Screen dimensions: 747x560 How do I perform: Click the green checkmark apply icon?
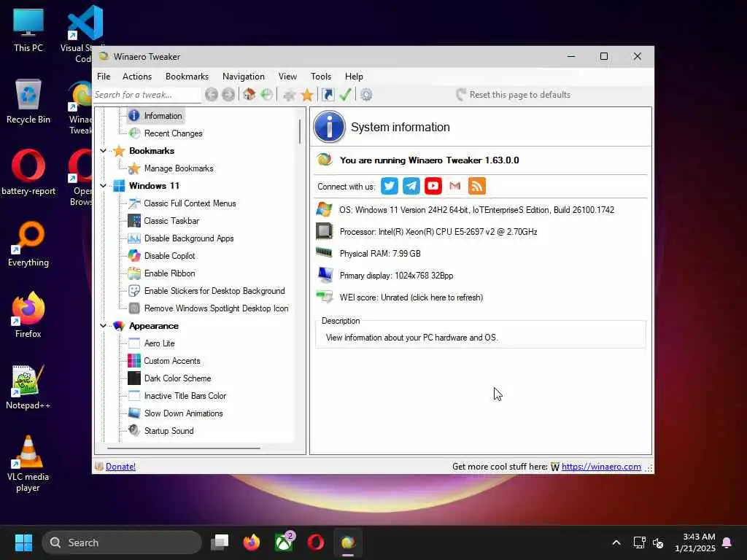[345, 94]
